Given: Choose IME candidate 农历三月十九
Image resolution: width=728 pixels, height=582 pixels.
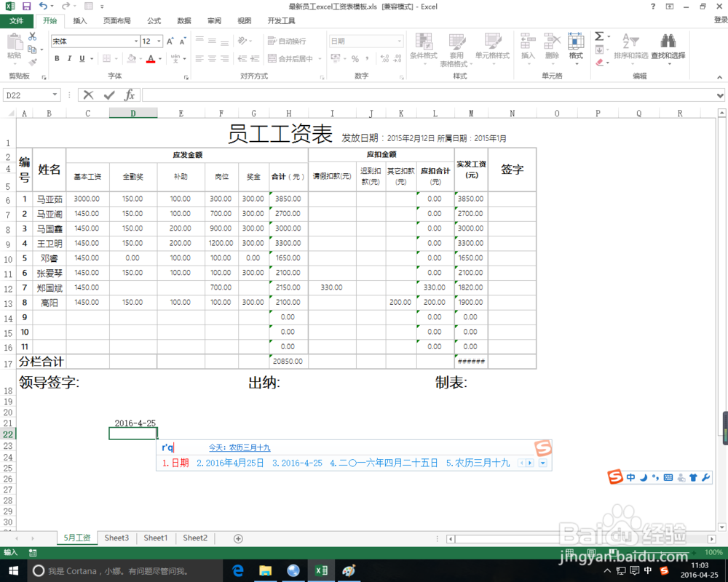Looking at the screenshot, I should click(x=478, y=463).
